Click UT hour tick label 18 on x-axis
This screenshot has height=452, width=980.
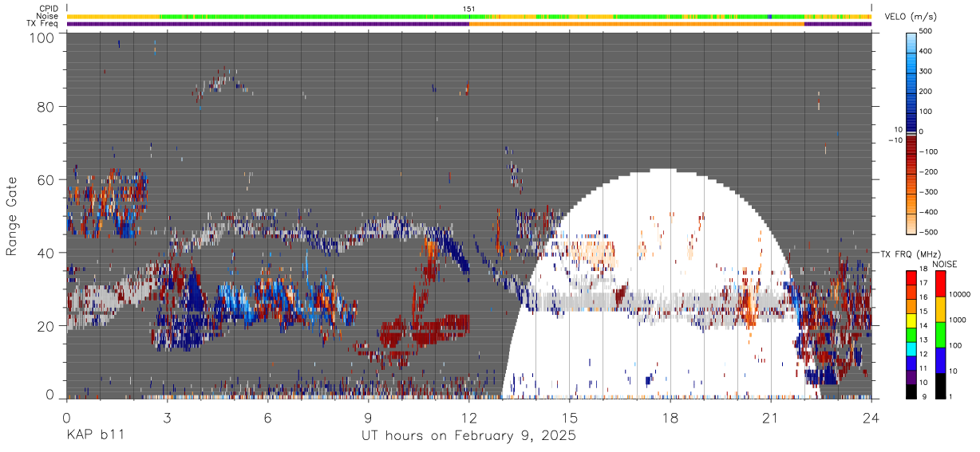coord(670,419)
